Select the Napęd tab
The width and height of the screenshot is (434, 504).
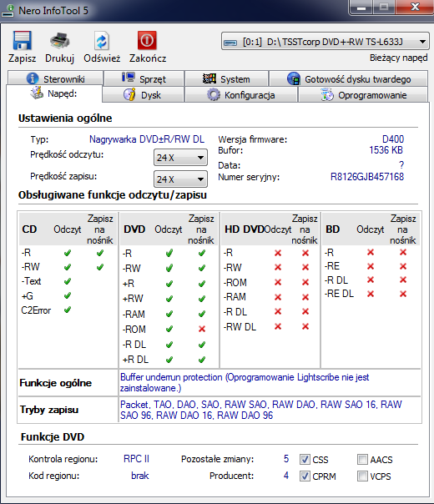click(x=54, y=93)
